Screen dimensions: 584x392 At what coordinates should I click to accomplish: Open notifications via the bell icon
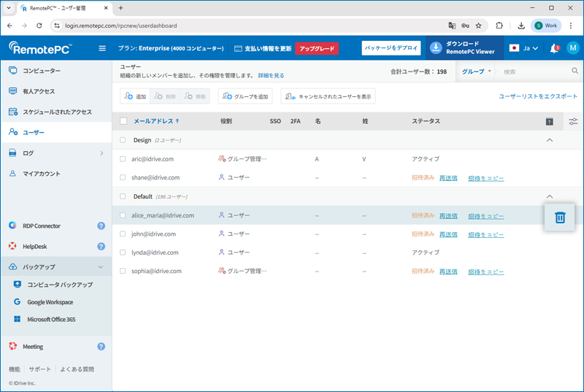pyautogui.click(x=554, y=48)
